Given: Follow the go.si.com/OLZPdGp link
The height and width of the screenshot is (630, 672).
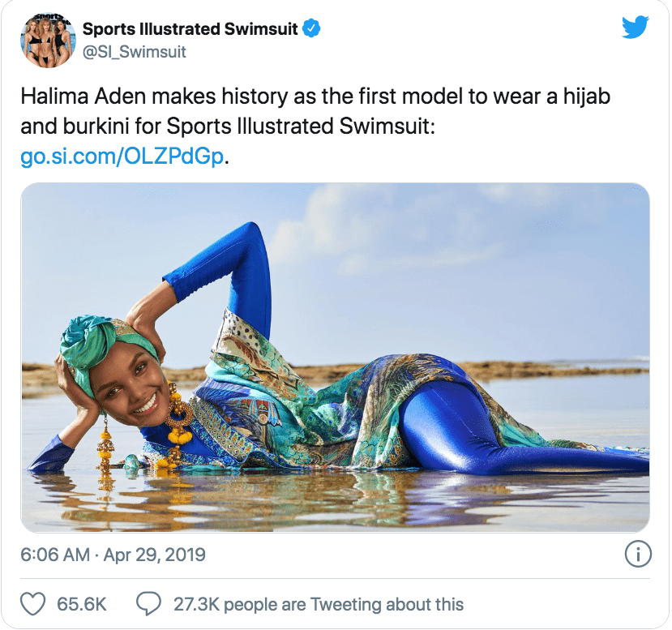Looking at the screenshot, I should coord(122,156).
